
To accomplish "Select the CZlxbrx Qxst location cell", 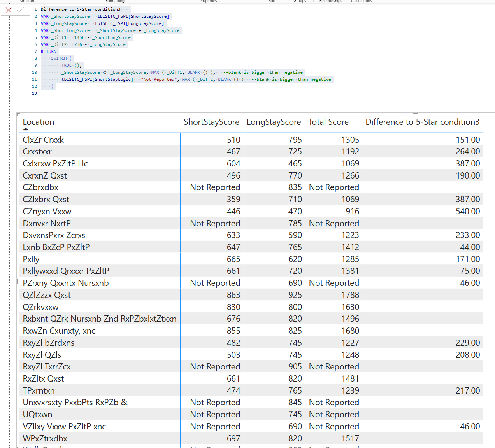I will pos(46,199).
